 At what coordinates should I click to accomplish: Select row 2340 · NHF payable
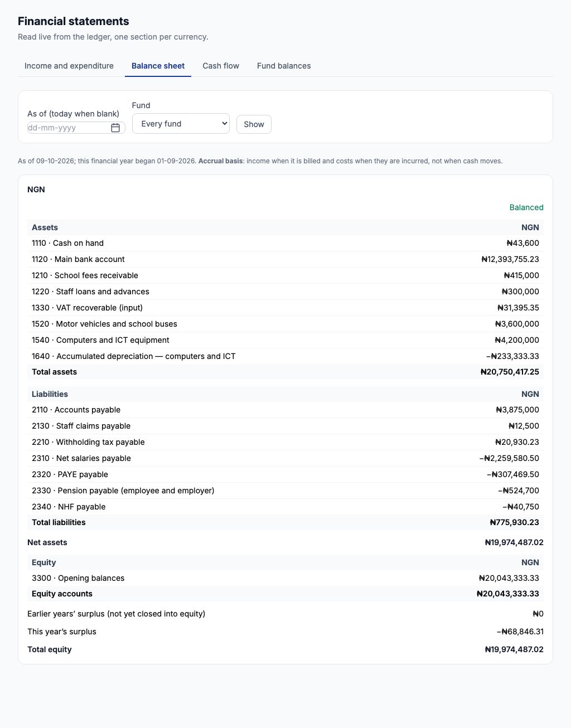coord(285,507)
